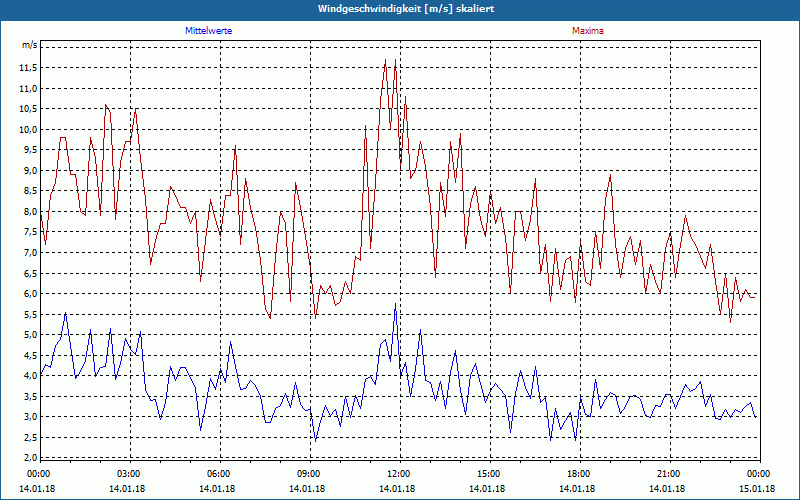Select the 3,5 y-axis value
The image size is (800, 500).
pos(31,397)
